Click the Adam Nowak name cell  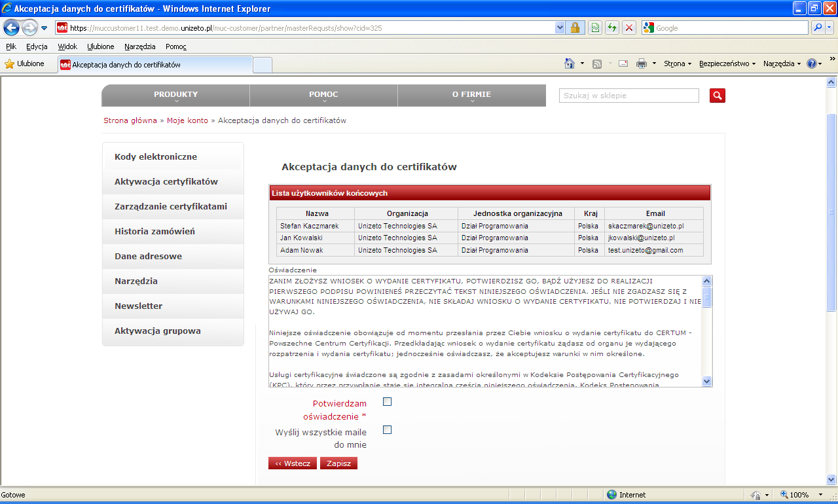pyautogui.click(x=316, y=251)
